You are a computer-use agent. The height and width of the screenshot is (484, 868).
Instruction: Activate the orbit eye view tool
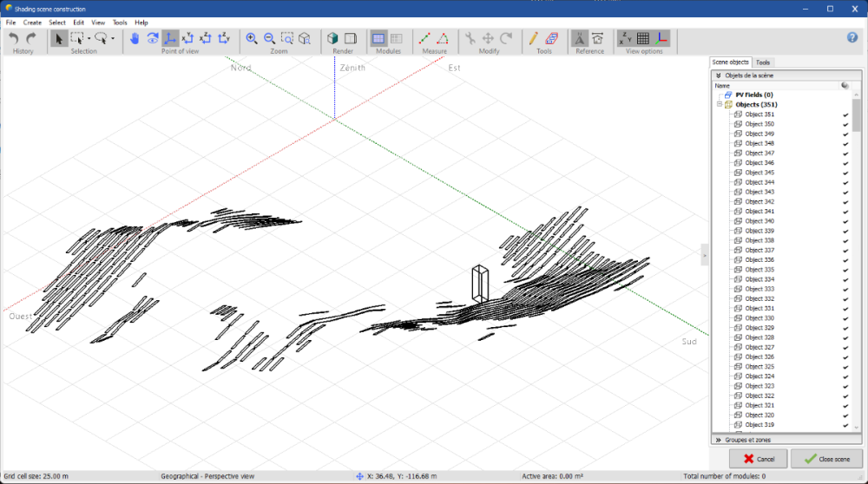coord(152,38)
